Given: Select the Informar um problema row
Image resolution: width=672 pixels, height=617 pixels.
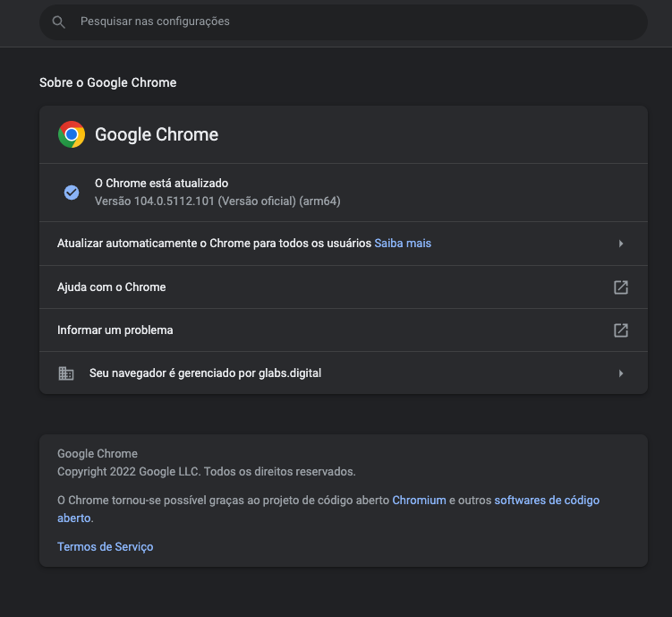Looking at the screenshot, I should pyautogui.click(x=344, y=330).
